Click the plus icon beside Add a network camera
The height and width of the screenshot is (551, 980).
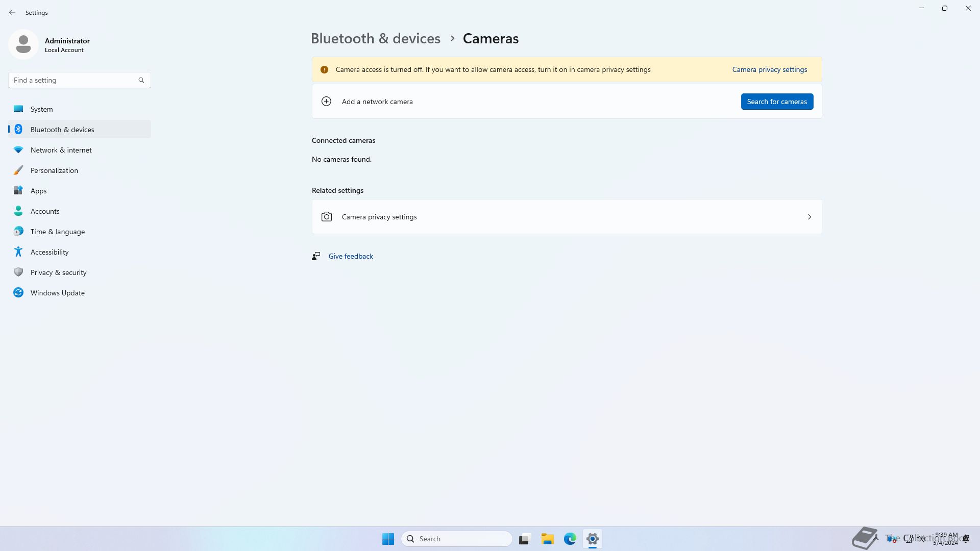pos(326,102)
